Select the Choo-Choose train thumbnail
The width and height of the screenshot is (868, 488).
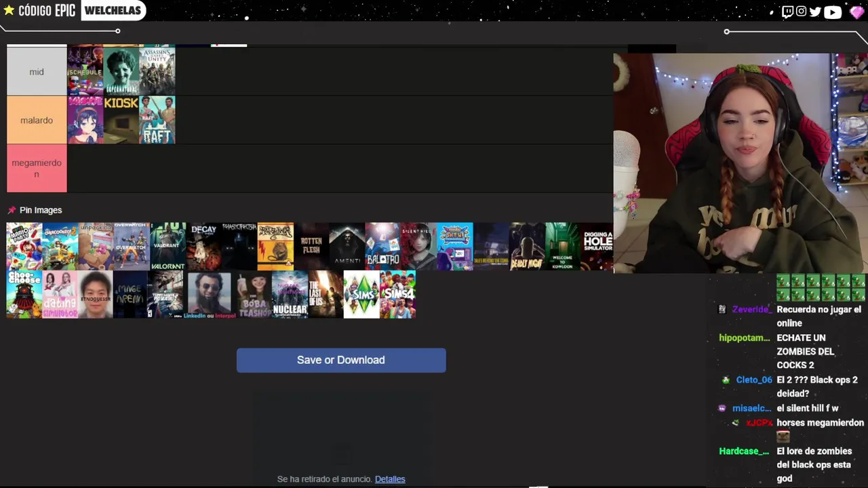pyautogui.click(x=24, y=295)
